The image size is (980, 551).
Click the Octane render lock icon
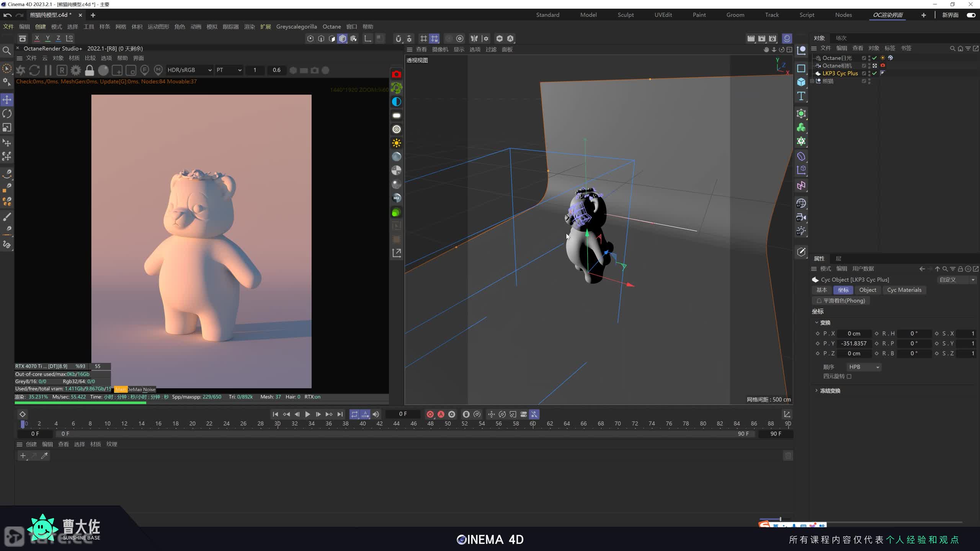[90, 70]
